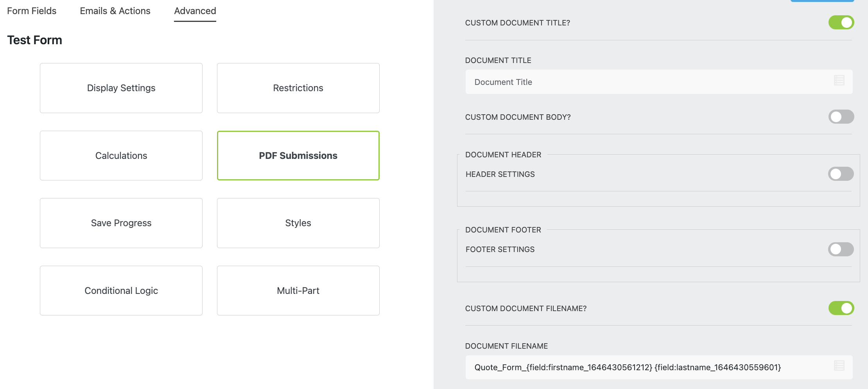Click into the Document Title input field
868x389 pixels.
tap(626, 82)
